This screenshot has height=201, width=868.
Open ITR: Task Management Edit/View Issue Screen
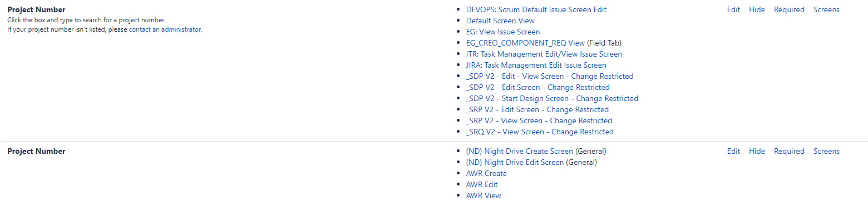(x=544, y=54)
